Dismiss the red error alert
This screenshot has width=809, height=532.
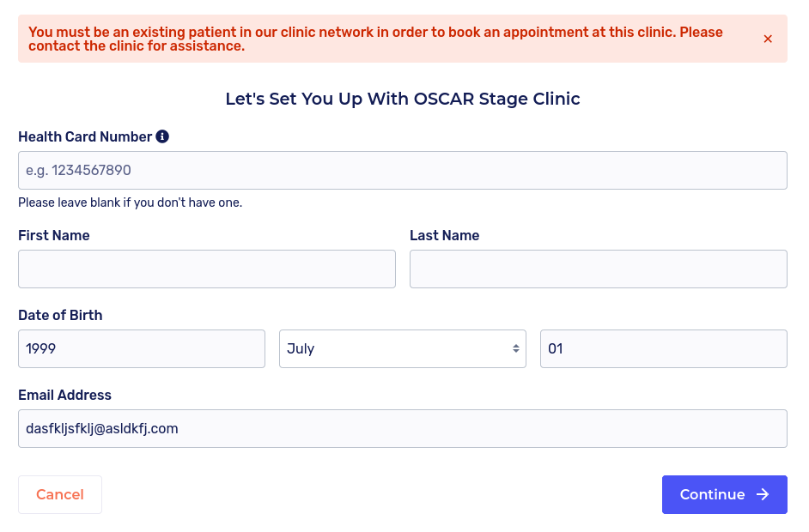768,39
